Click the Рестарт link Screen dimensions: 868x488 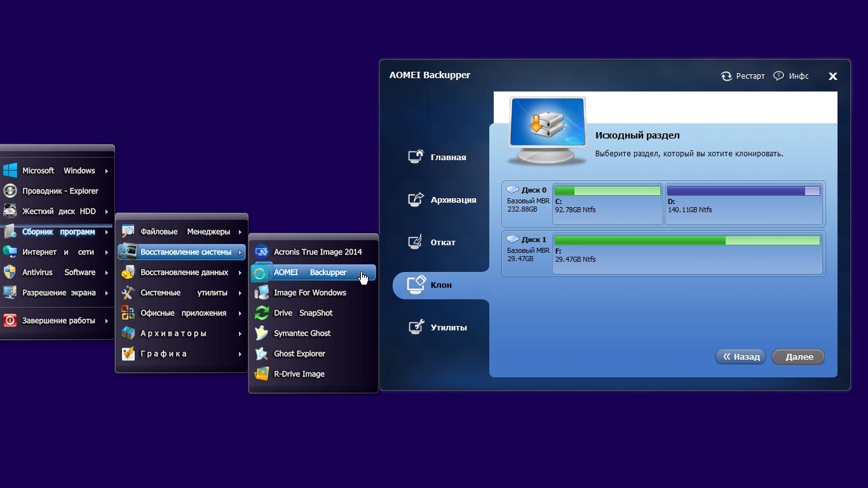[750, 76]
